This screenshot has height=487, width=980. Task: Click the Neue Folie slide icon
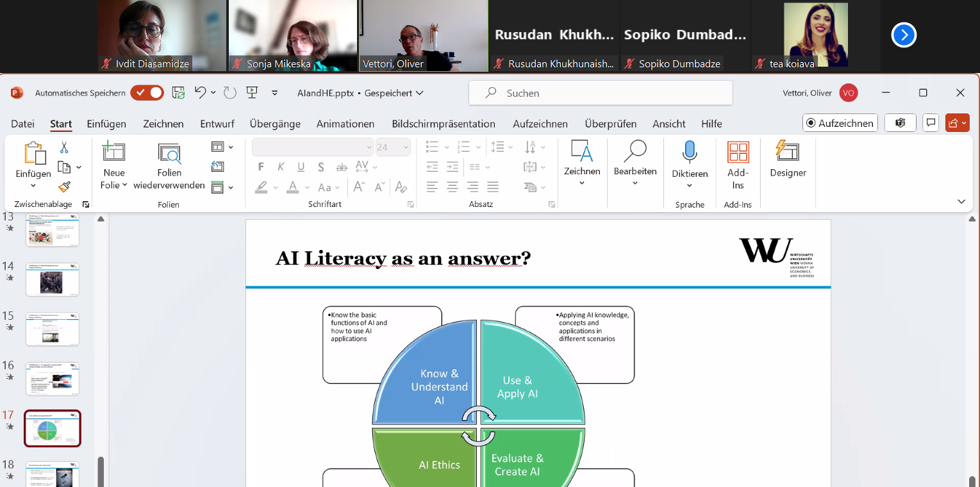point(113,152)
